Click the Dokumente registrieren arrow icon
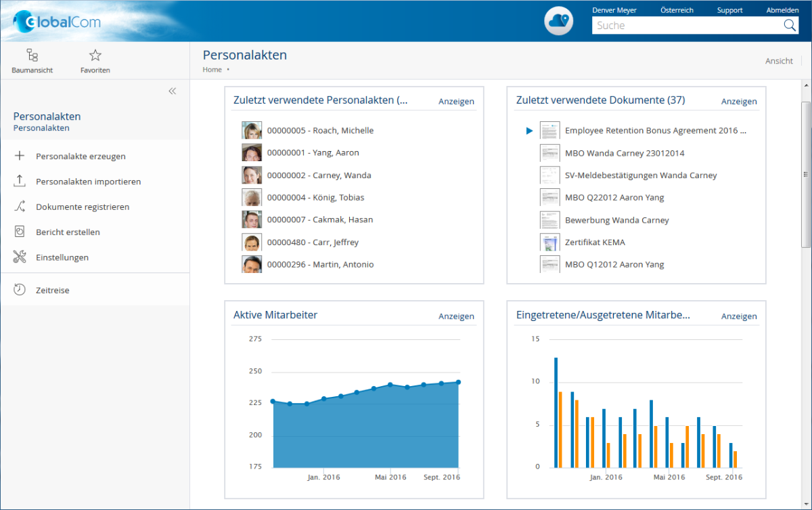 coord(20,207)
